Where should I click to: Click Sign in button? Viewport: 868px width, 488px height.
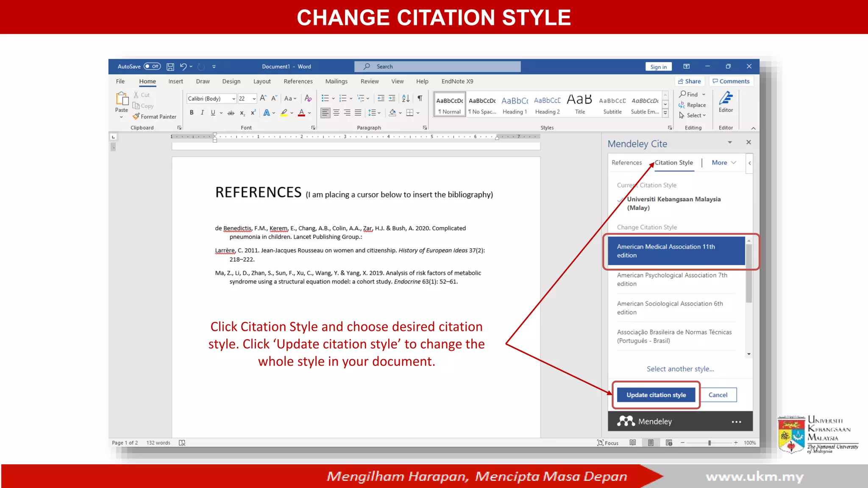658,67
